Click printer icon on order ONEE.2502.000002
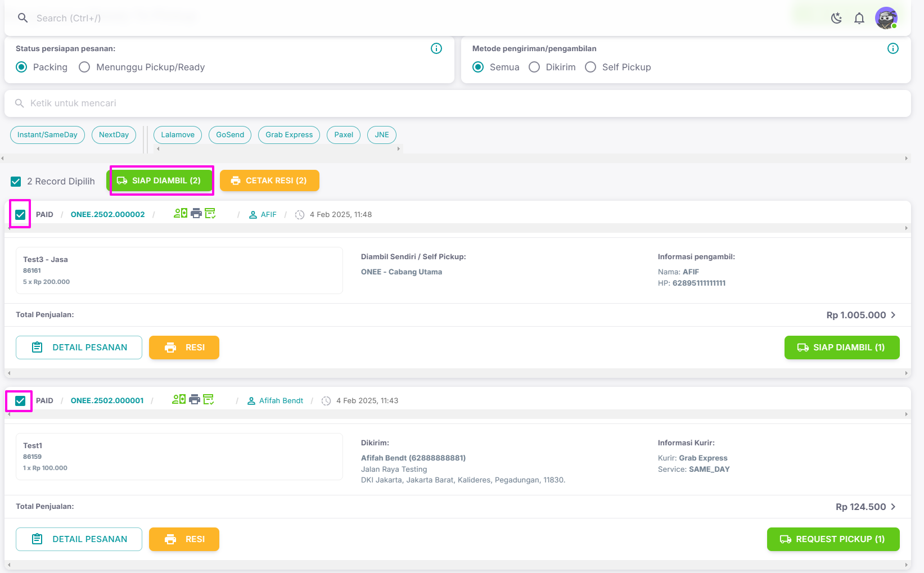The width and height of the screenshot is (924, 573). coord(196,214)
